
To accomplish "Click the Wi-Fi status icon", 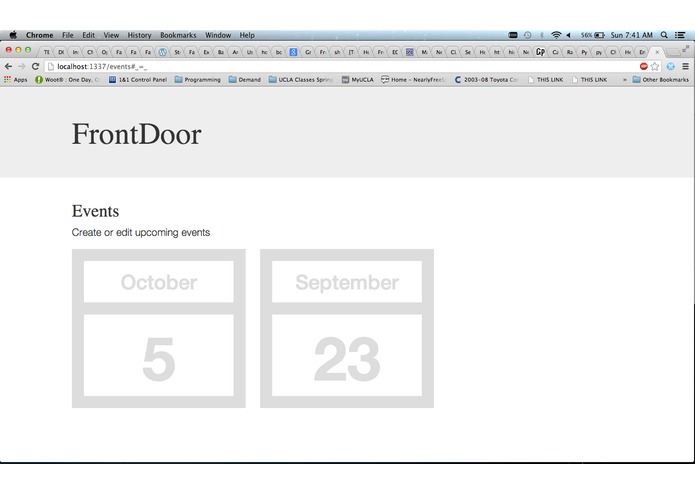I will tap(556, 35).
